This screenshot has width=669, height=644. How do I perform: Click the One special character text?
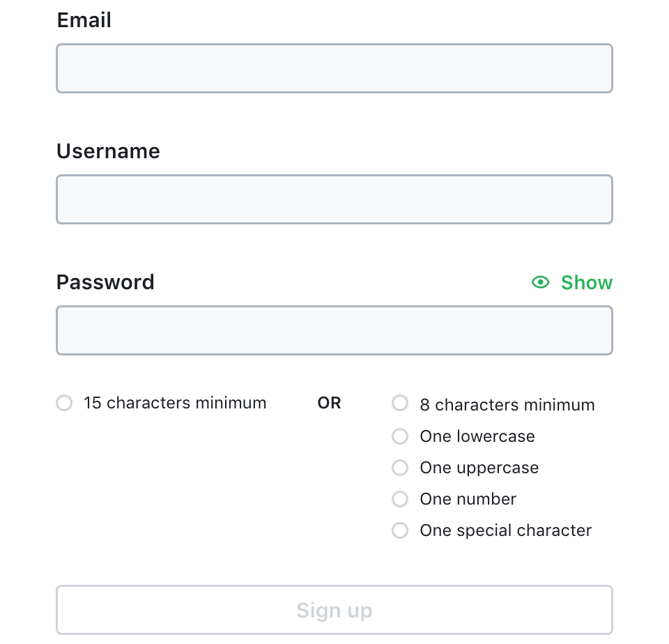tap(505, 530)
